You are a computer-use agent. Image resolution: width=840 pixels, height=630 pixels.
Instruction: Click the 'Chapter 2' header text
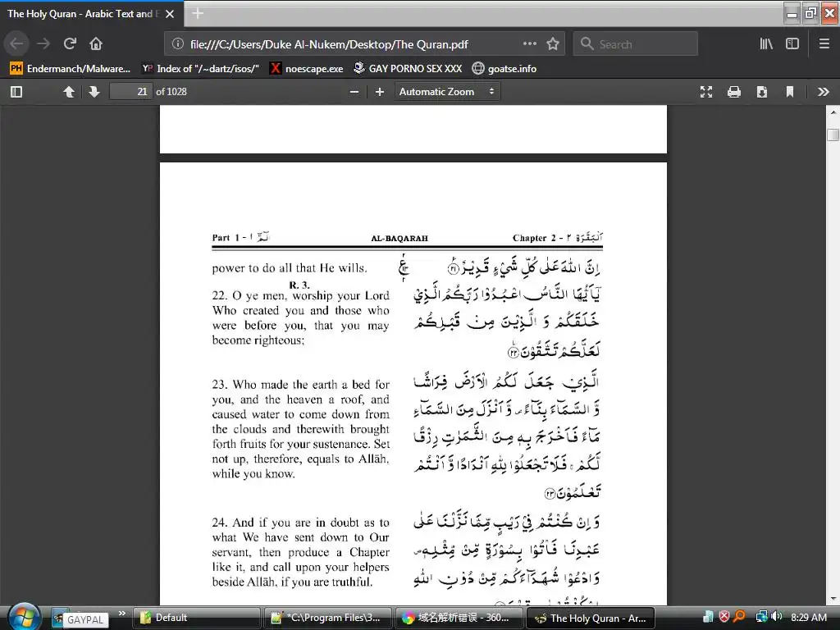(535, 238)
